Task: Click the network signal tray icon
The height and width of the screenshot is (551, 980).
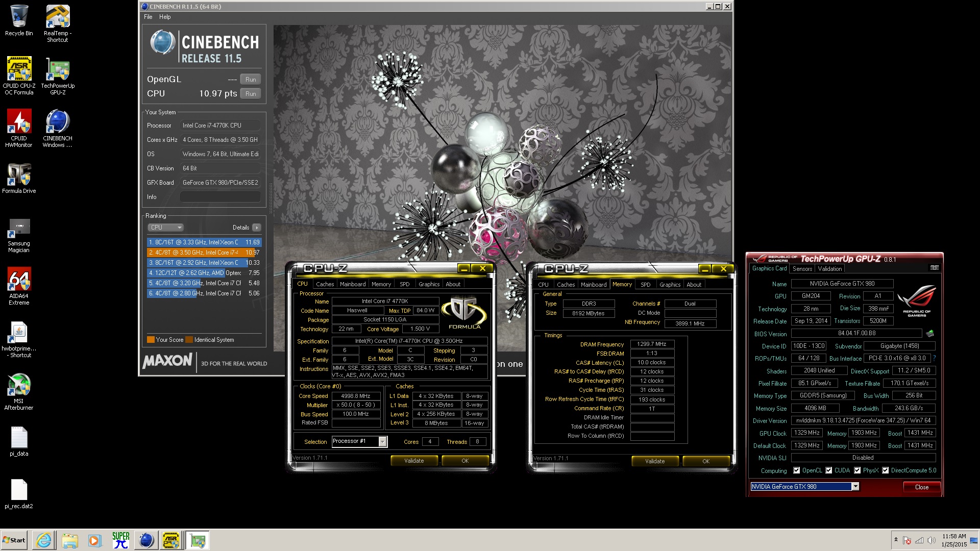Action: pos(919,540)
